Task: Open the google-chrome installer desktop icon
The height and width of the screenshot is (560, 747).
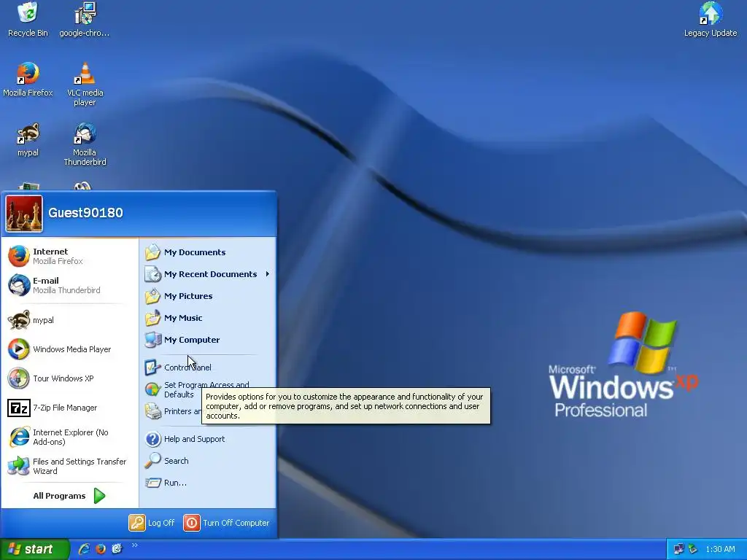Action: click(85, 19)
